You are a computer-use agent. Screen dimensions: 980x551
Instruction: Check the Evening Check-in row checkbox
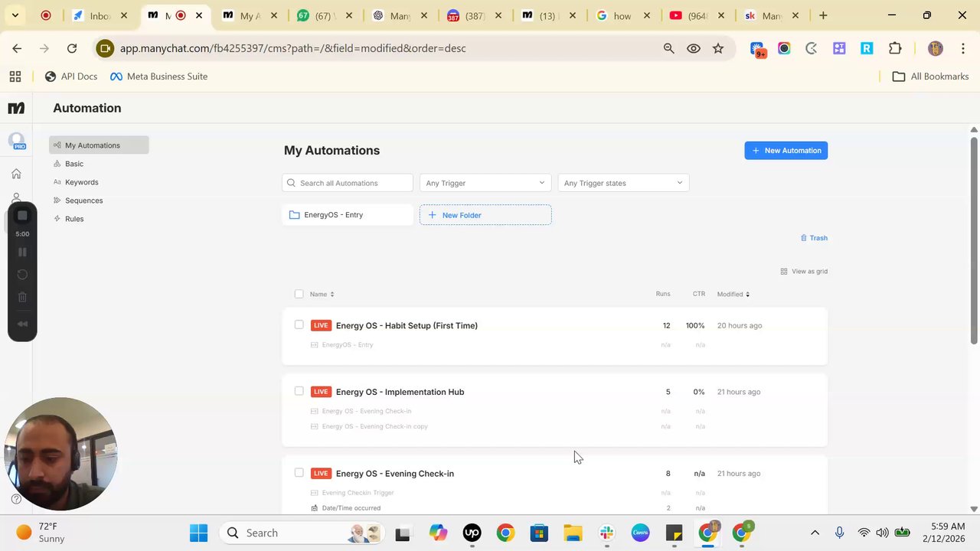click(x=299, y=473)
